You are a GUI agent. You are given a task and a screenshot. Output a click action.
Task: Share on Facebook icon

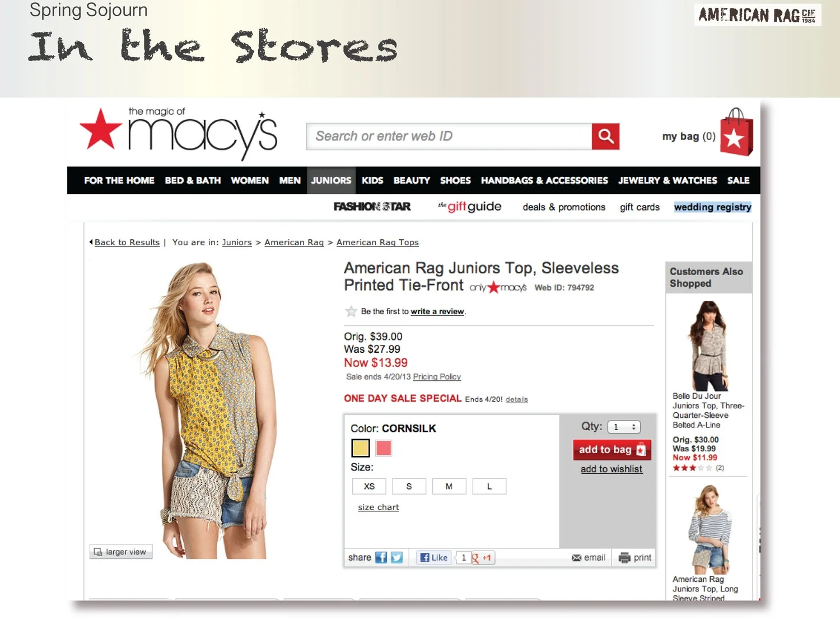(x=381, y=557)
